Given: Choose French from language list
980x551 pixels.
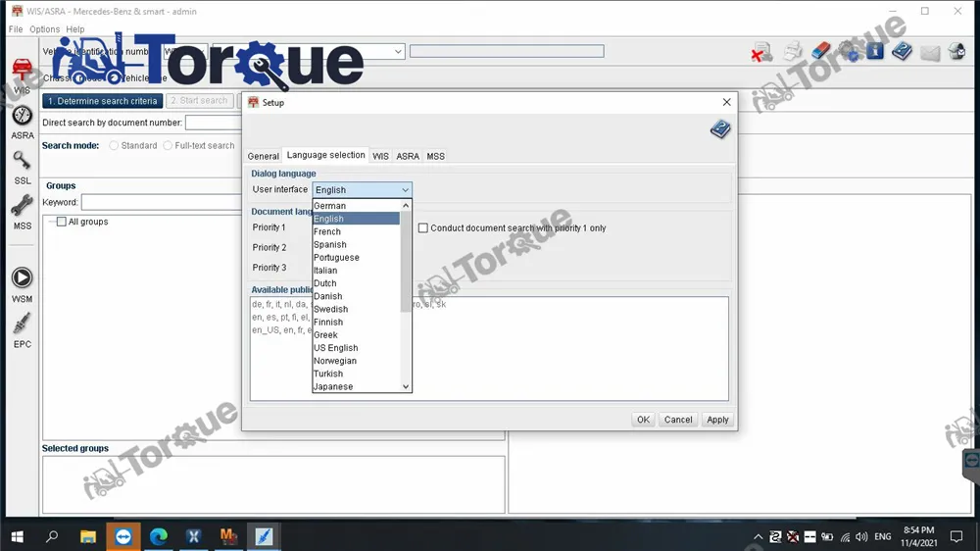Looking at the screenshot, I should (x=356, y=231).
